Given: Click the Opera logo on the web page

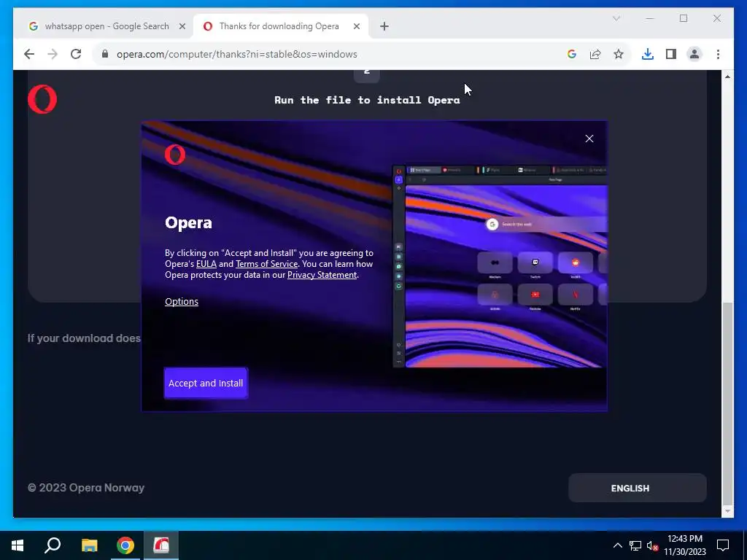Looking at the screenshot, I should tap(42, 99).
